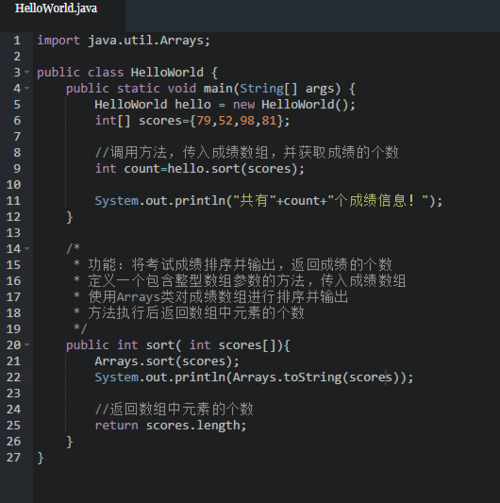Collapse the main method fold arrow
This screenshot has height=503, width=500.
tap(27, 88)
